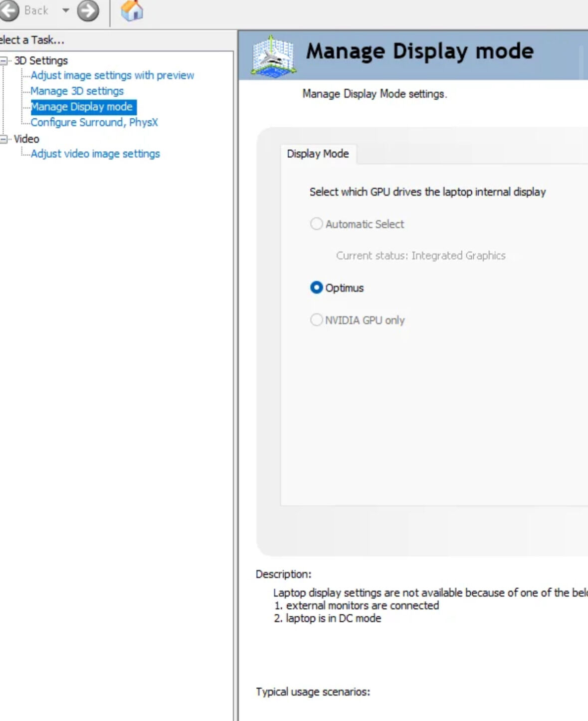Screen dimensions: 588x721
Task: Select the Automatic Select radio button
Action: [x=316, y=224]
